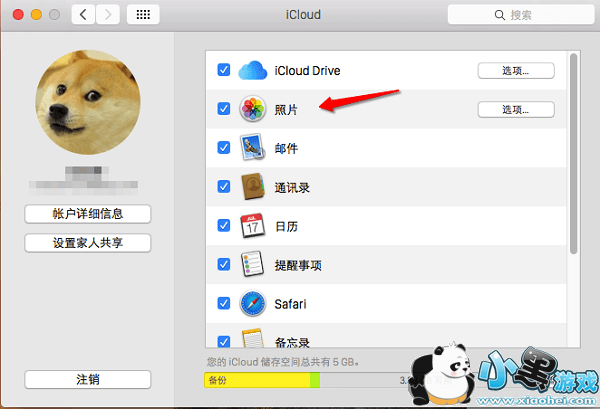Select the 邮件 label text
Image resolution: width=600 pixels, height=409 pixels.
[x=286, y=148]
